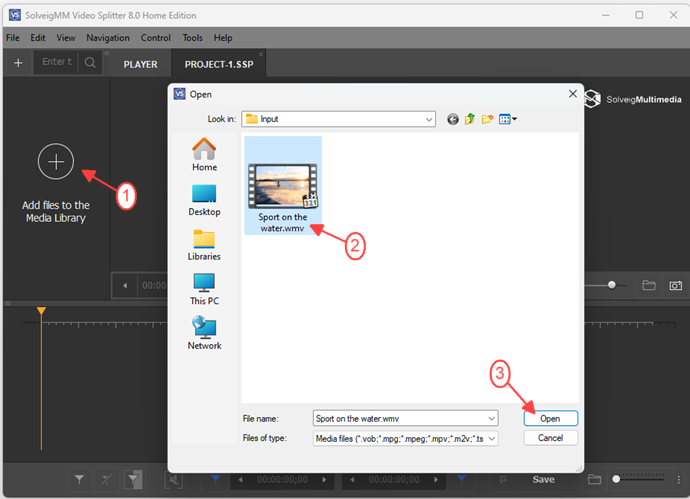690x499 pixels.
Task: Go back to the last visited folder
Action: tap(452, 119)
